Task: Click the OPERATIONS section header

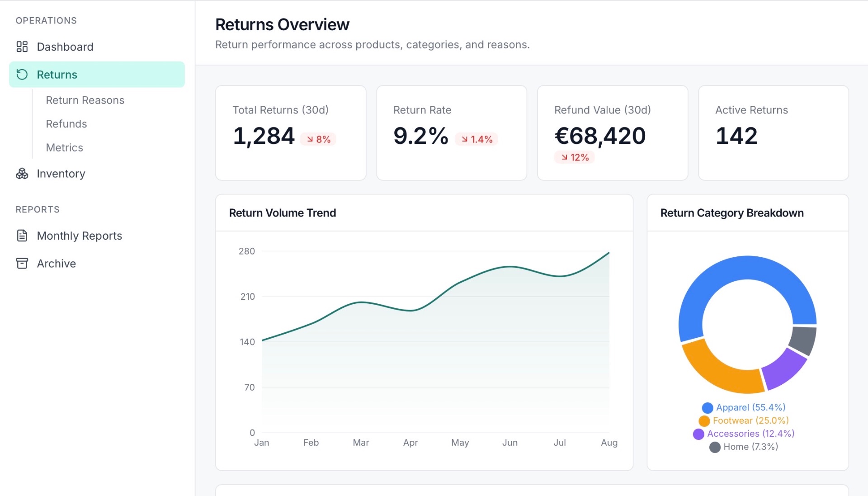Action: (46, 20)
